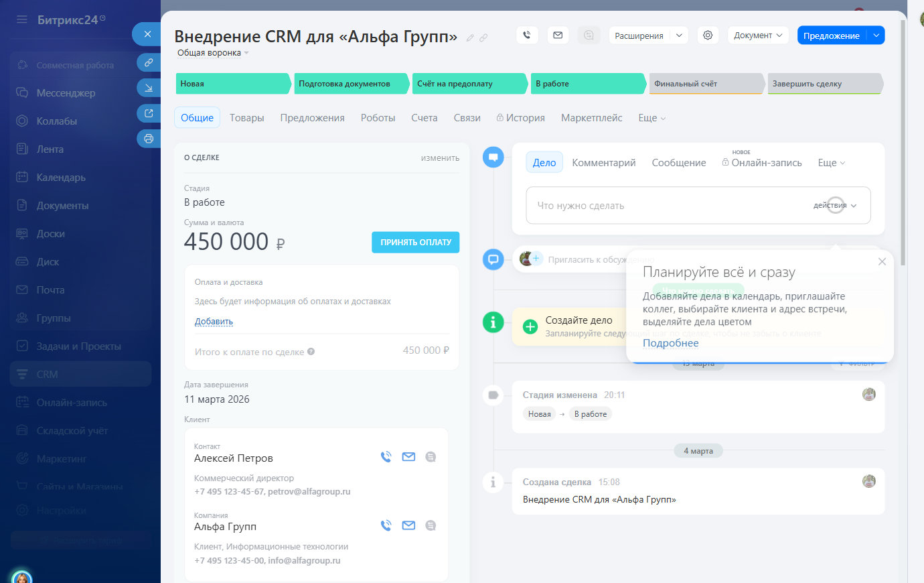Email Альфа Групп company envelope icon
Screen dimensions: 924x583
(x=408, y=525)
